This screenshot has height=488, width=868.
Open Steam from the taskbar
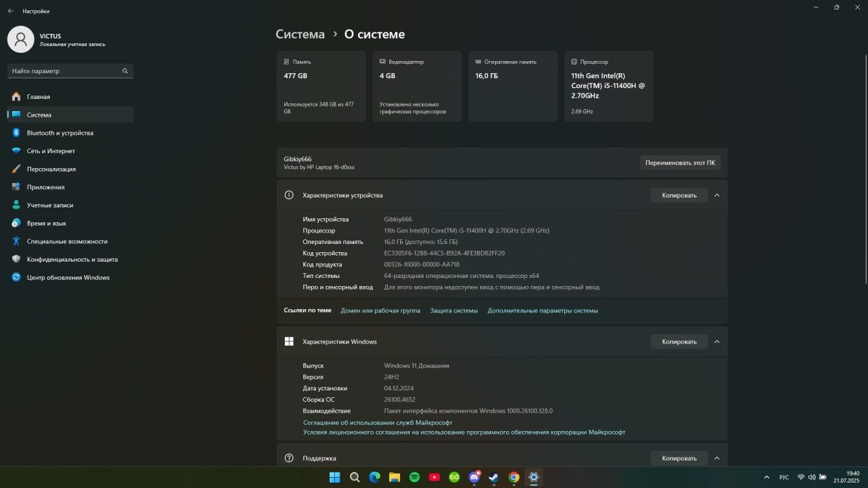point(494,477)
